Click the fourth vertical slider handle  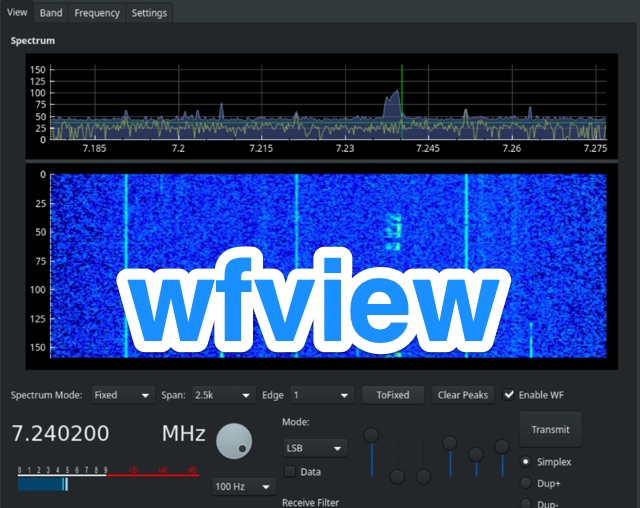(449, 443)
